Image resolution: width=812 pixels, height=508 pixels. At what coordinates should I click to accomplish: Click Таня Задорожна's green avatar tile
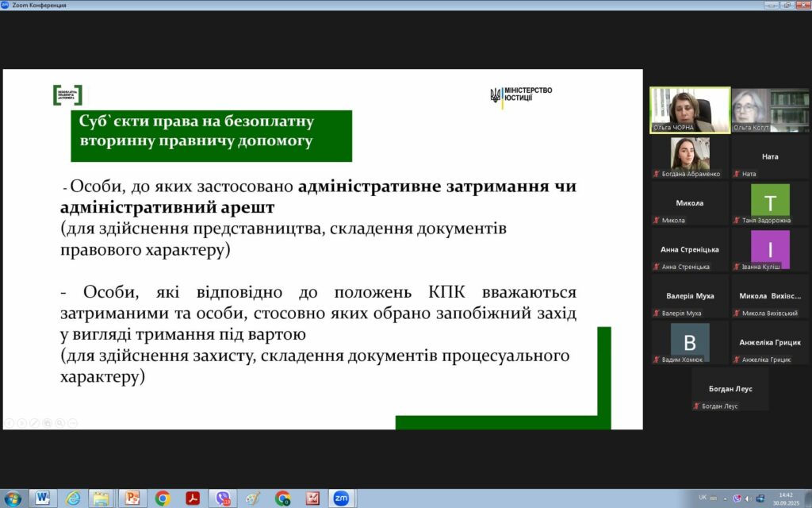click(769, 202)
